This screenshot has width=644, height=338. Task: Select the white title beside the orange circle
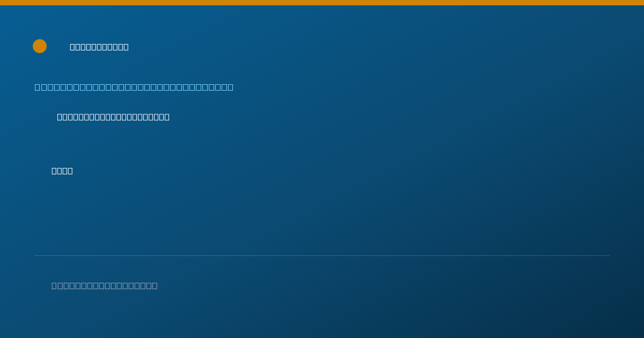pyautogui.click(x=99, y=47)
